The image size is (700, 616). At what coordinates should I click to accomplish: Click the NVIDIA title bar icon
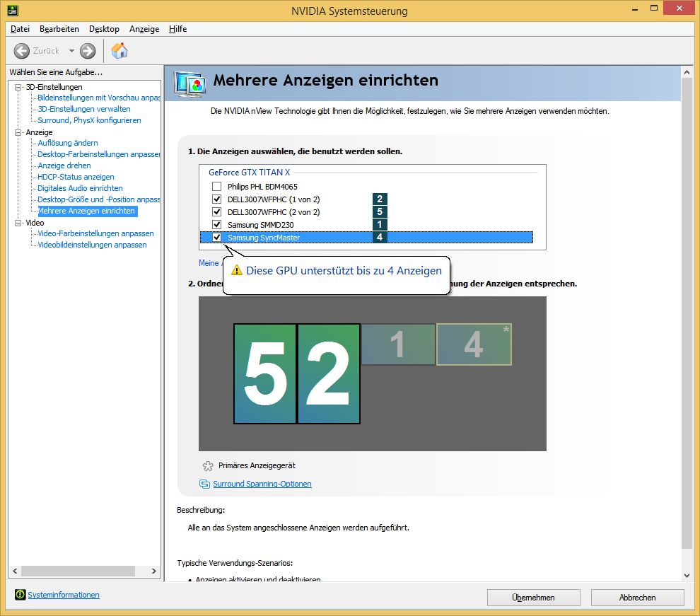13,10
